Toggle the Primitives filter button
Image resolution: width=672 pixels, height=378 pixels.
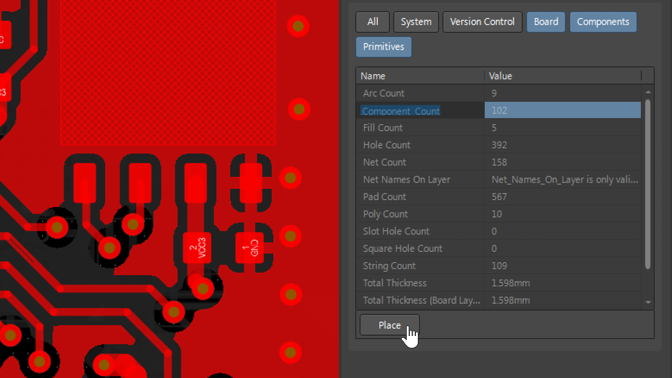pyautogui.click(x=384, y=47)
